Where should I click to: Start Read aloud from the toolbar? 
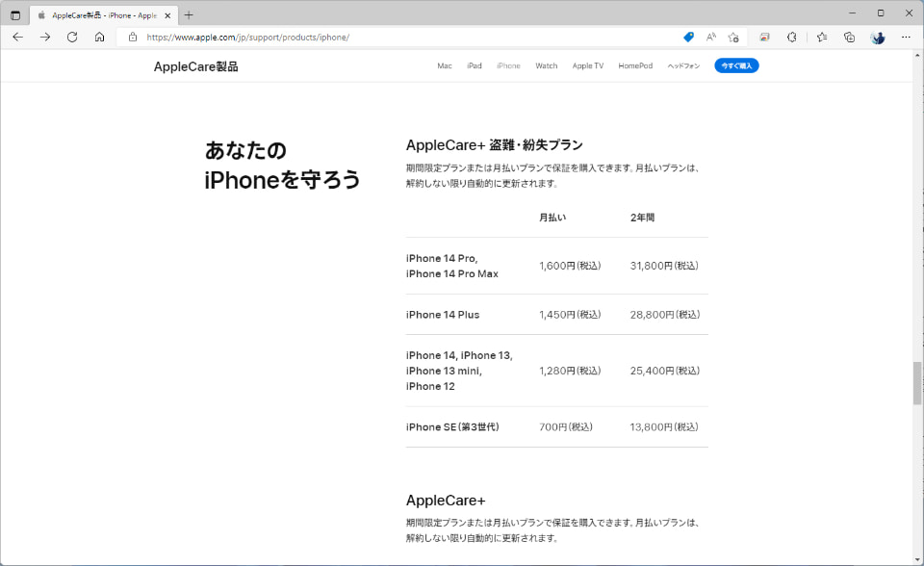point(710,37)
